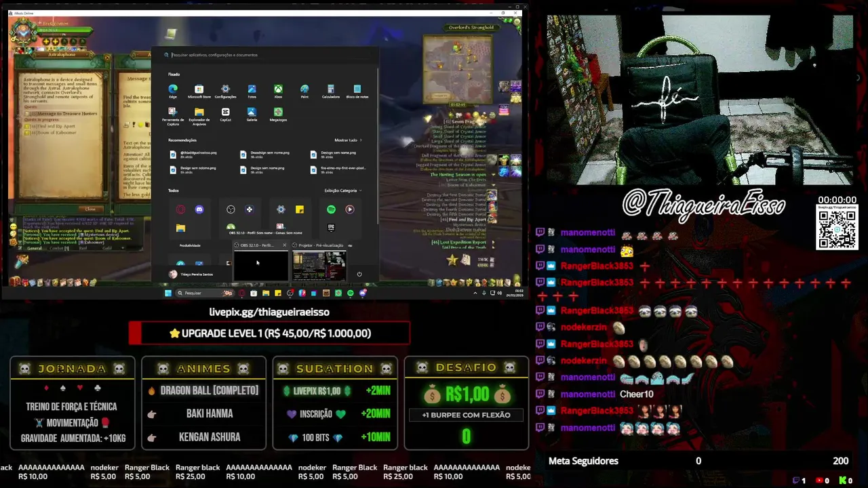Expand Mostrar tudo recommendations
Image resolution: width=868 pixels, height=488 pixels.
tap(348, 140)
